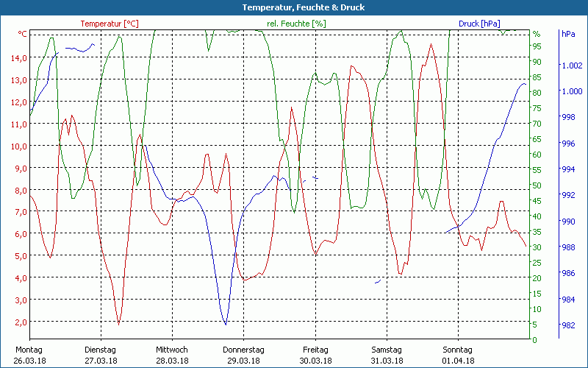Select the red "Temperatur [°C]" legend label
This screenshot has width=588, height=368.
(110, 24)
